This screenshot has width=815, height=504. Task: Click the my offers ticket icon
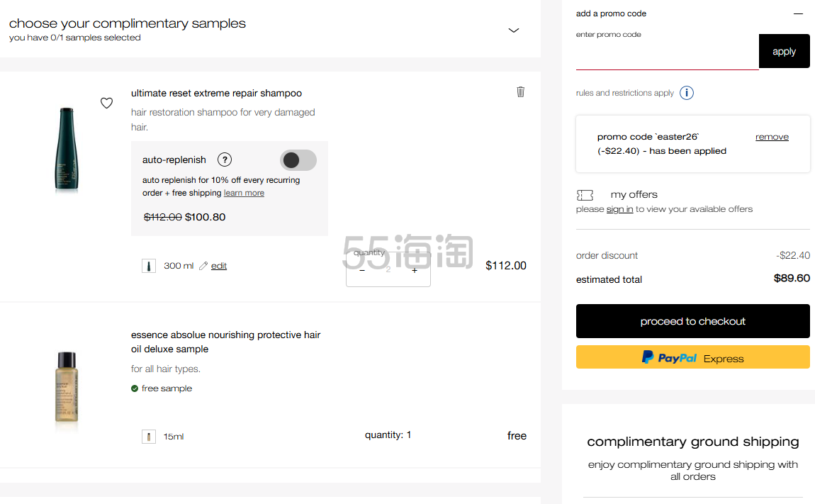pos(585,195)
